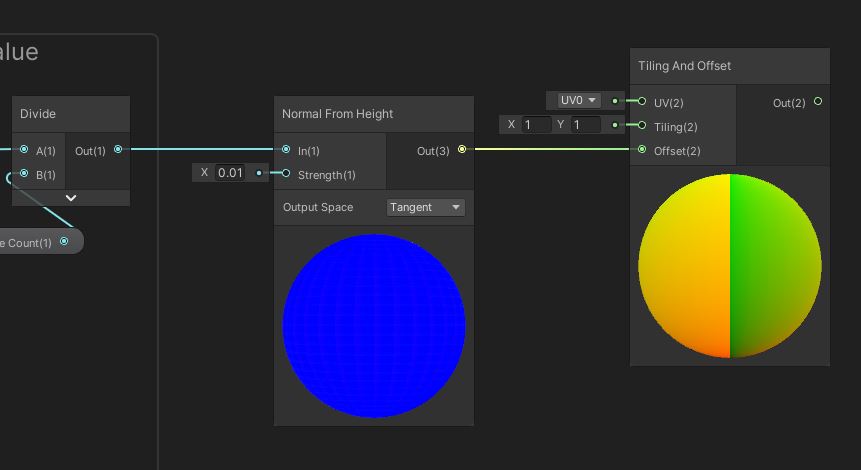Click the Divide node A(1) input port
861x470 pixels.
pyautogui.click(x=24, y=150)
